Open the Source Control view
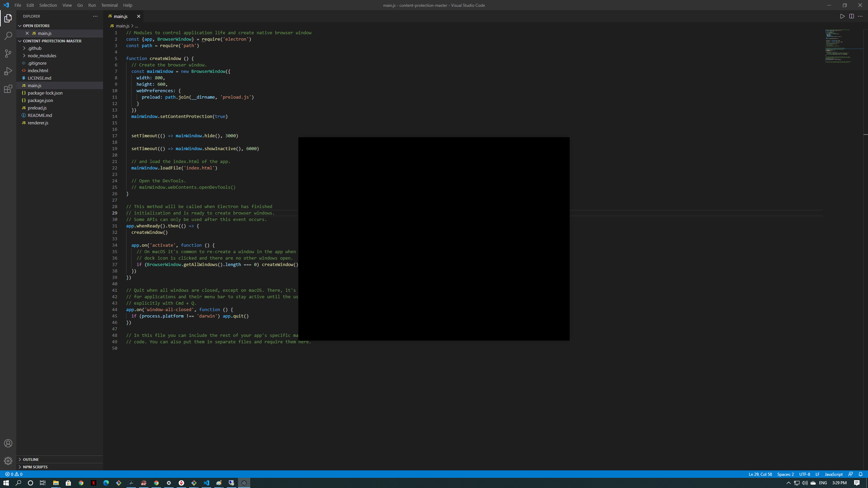868x488 pixels. click(x=8, y=54)
